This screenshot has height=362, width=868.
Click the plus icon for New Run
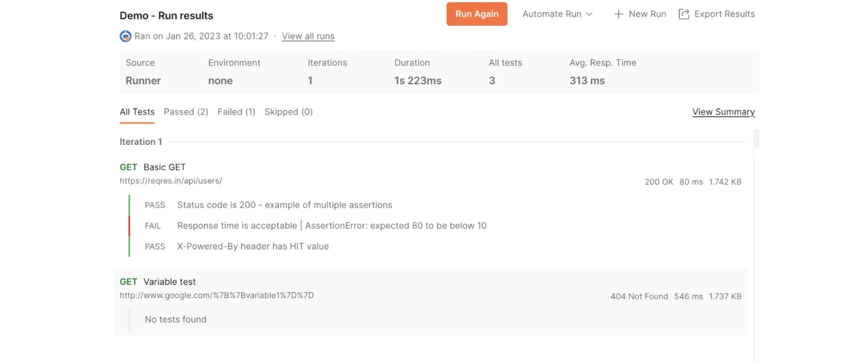tap(619, 14)
